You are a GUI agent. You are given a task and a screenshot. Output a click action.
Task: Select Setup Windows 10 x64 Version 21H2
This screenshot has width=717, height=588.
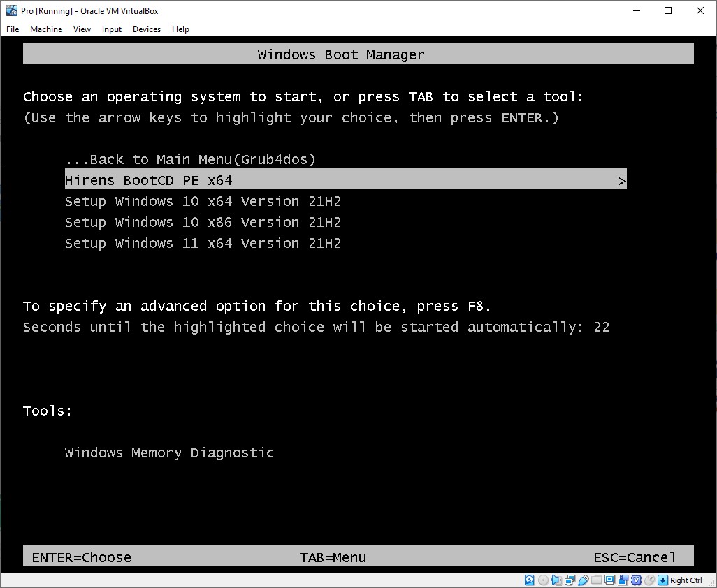pos(203,202)
